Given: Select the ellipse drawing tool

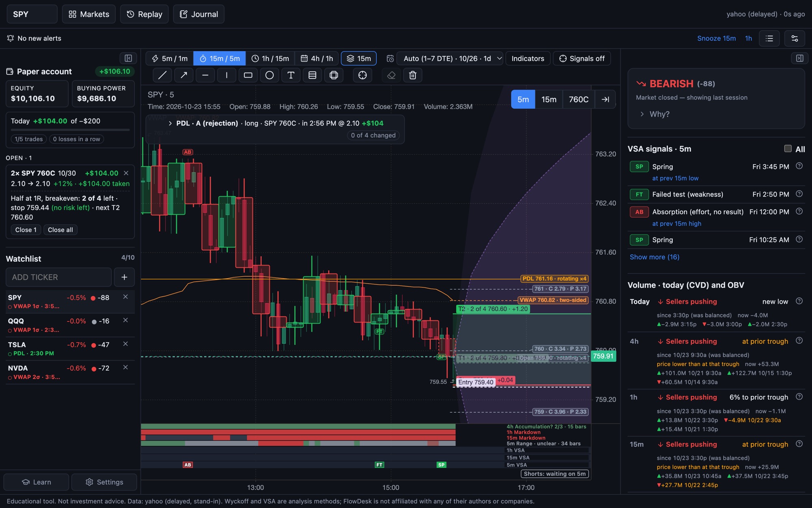Looking at the screenshot, I should click(270, 75).
